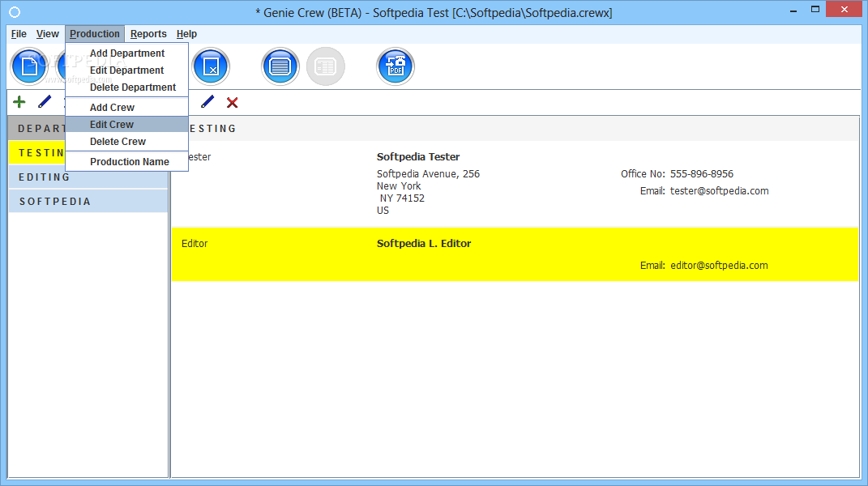Screen dimensions: 868x486
Task: Click the NY 74152 postal line
Action: point(402,198)
